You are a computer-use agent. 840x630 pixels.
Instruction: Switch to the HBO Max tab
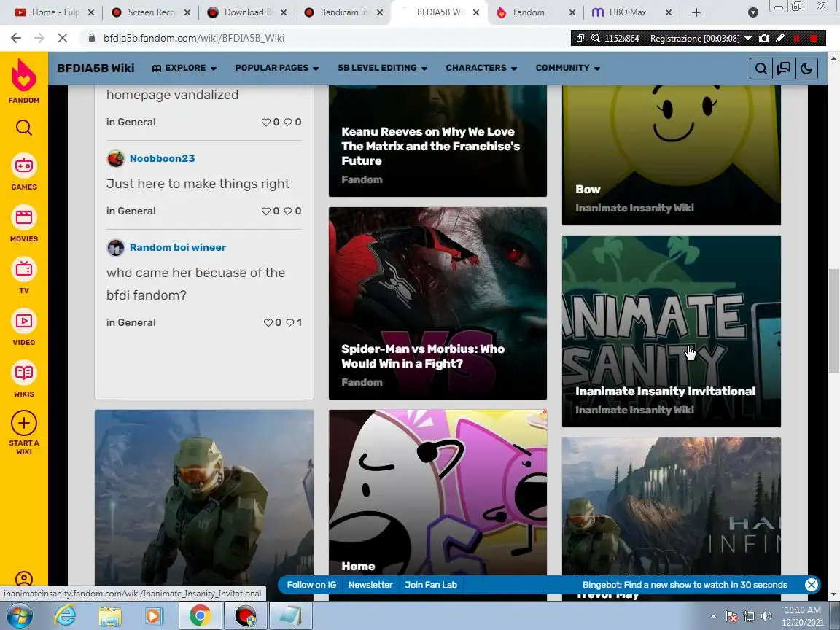click(632, 12)
